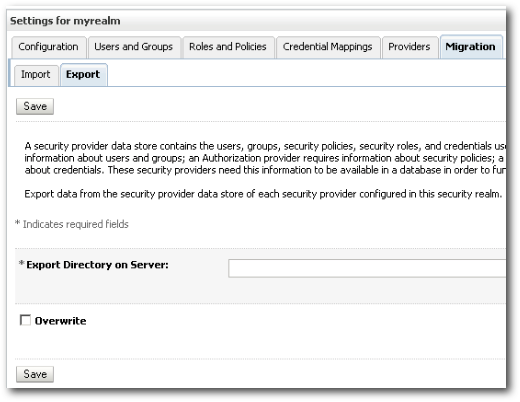Select the Credential Mappings tab
Viewport: 520px width, 402px height.
coord(328,47)
